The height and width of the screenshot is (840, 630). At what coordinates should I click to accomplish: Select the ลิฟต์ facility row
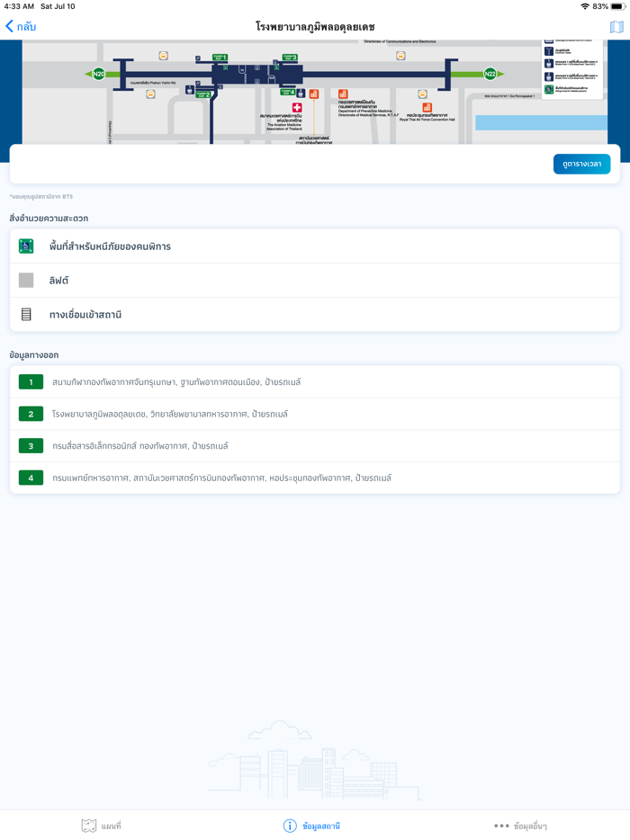tap(315, 281)
